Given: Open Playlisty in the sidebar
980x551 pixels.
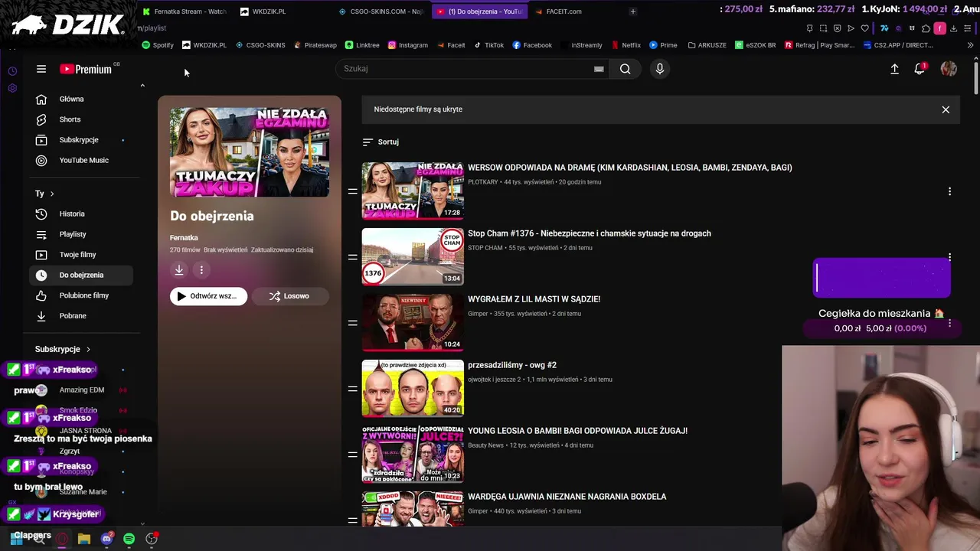Looking at the screenshot, I should click(x=81, y=234).
